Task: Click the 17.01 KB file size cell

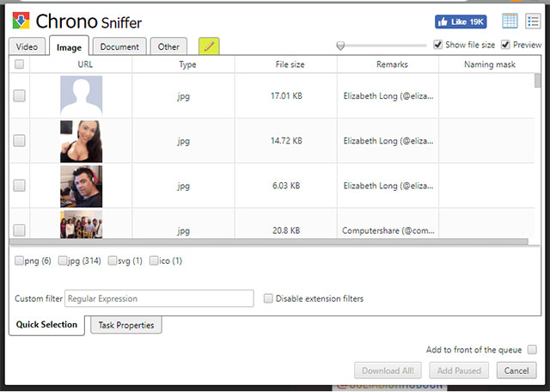Action: (286, 95)
